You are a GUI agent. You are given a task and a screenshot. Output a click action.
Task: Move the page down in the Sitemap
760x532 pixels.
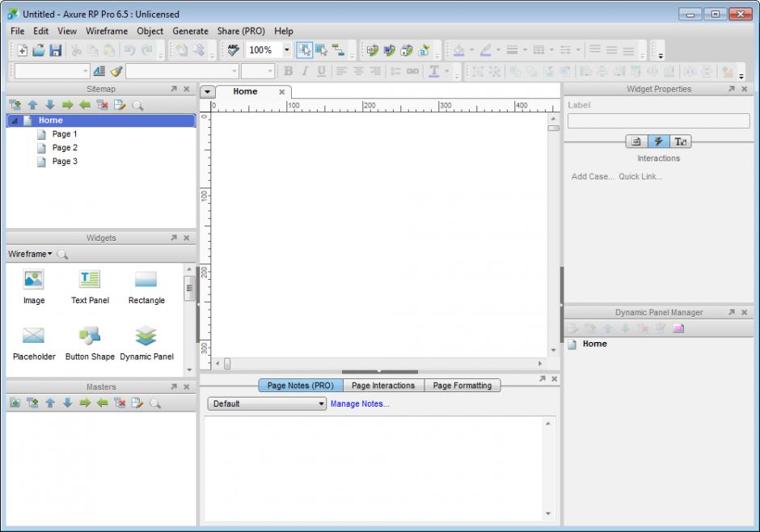[50, 104]
